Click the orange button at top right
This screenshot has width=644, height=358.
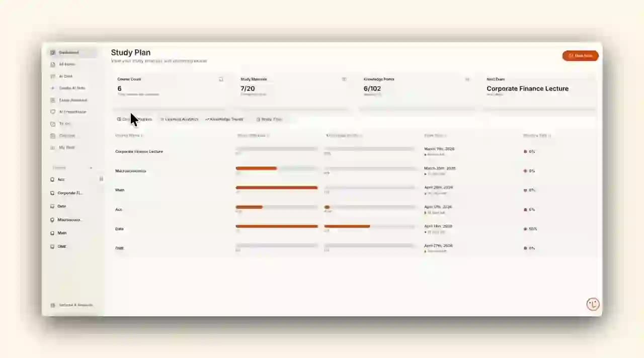(x=580, y=56)
